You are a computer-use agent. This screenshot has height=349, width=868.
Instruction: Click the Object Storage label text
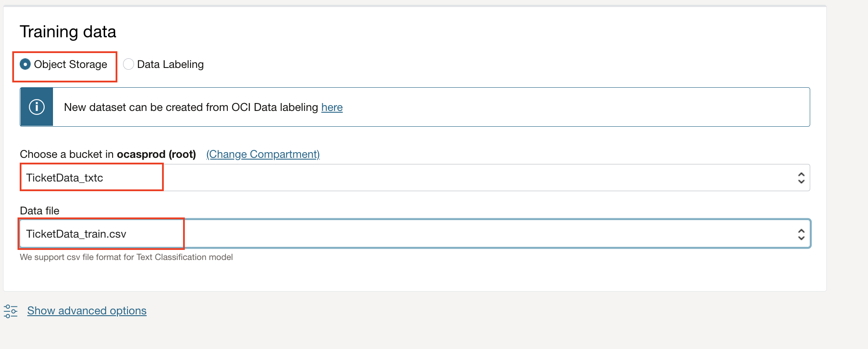click(71, 64)
